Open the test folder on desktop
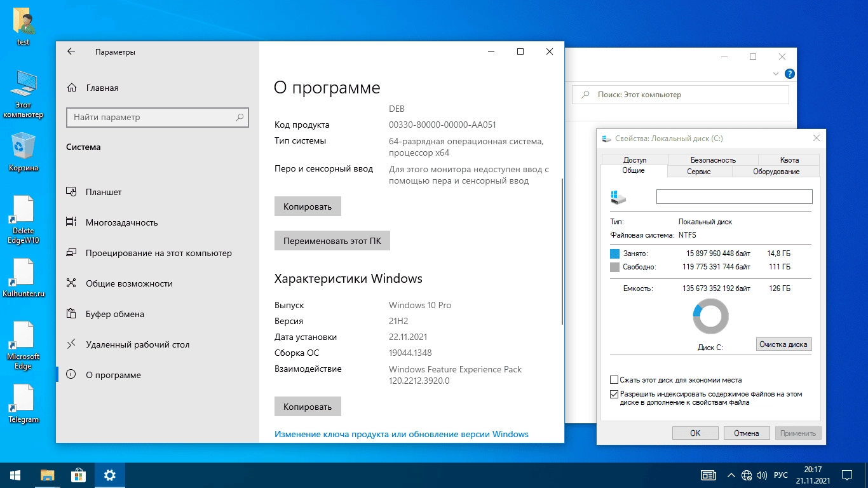The height and width of the screenshot is (488, 868). pyautogui.click(x=24, y=27)
